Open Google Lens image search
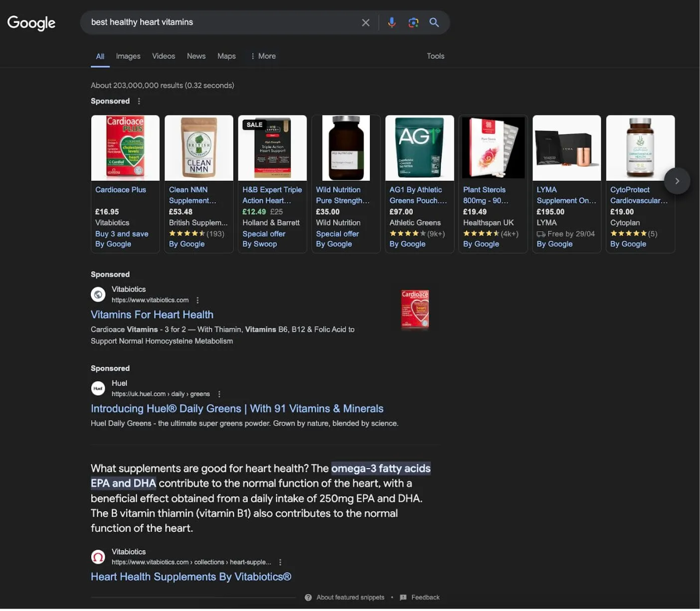 pos(413,22)
